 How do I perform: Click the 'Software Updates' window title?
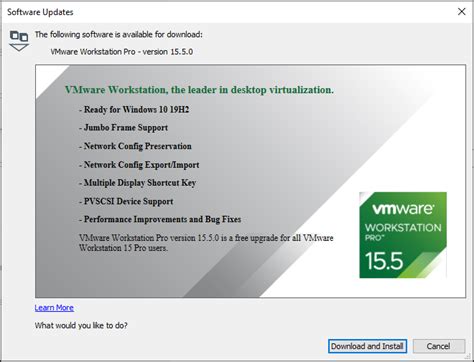[40, 12]
